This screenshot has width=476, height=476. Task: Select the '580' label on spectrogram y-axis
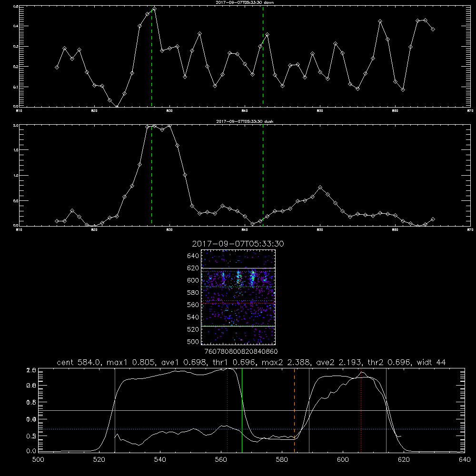point(193,293)
